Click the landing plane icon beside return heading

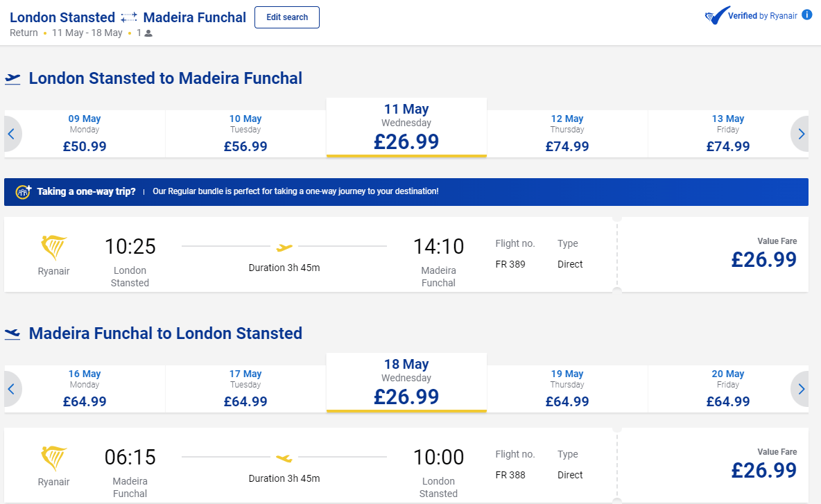pyautogui.click(x=12, y=334)
